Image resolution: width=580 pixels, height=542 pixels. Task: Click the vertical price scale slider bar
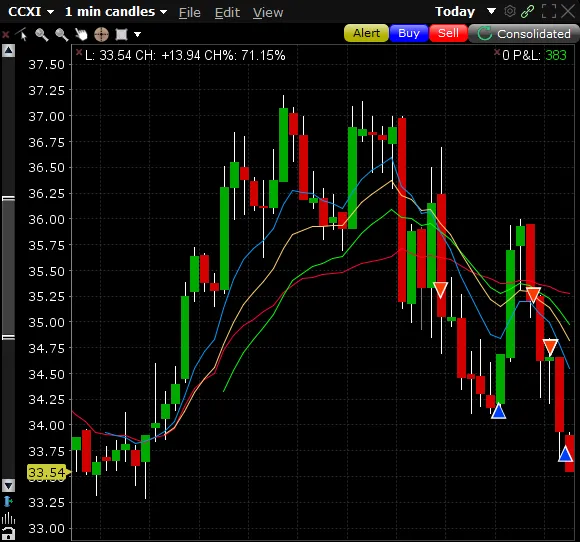pos(9,268)
